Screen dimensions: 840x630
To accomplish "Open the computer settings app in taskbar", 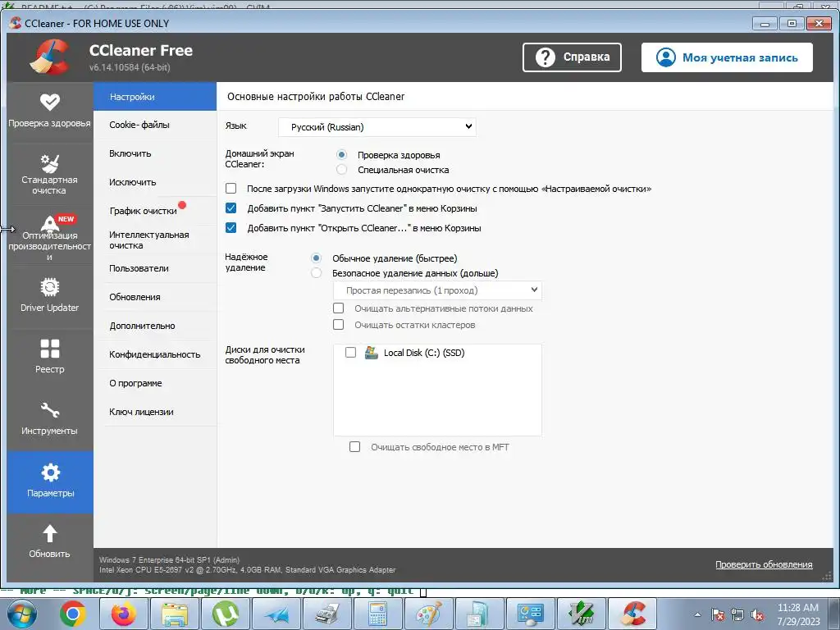I will pyautogui.click(x=531, y=614).
